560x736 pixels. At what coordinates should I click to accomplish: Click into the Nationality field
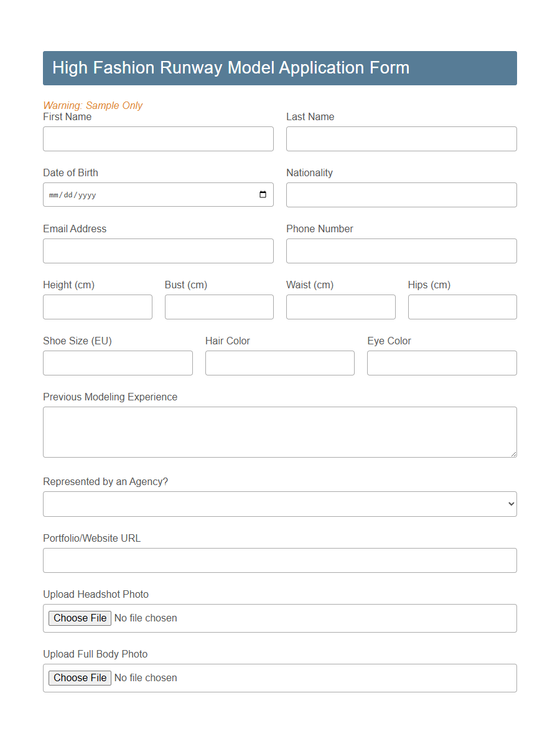point(401,194)
